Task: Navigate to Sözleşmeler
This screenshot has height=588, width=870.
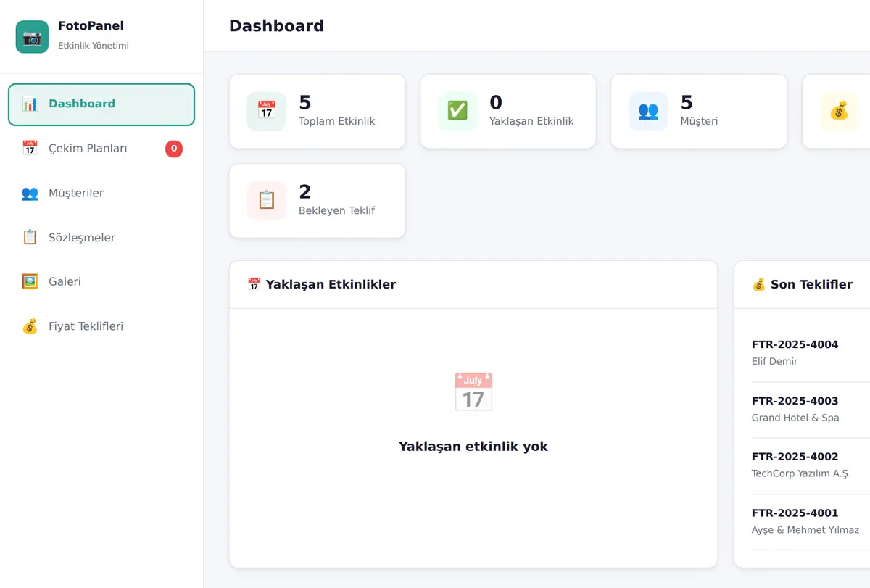Action: point(101,238)
